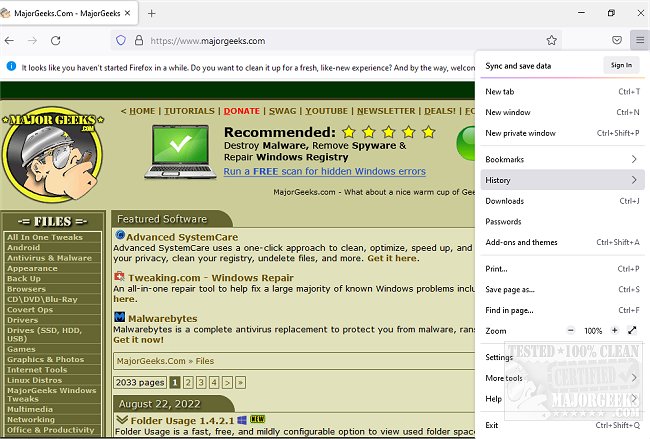Expand the History submenu
The image size is (650, 439).
tap(562, 180)
